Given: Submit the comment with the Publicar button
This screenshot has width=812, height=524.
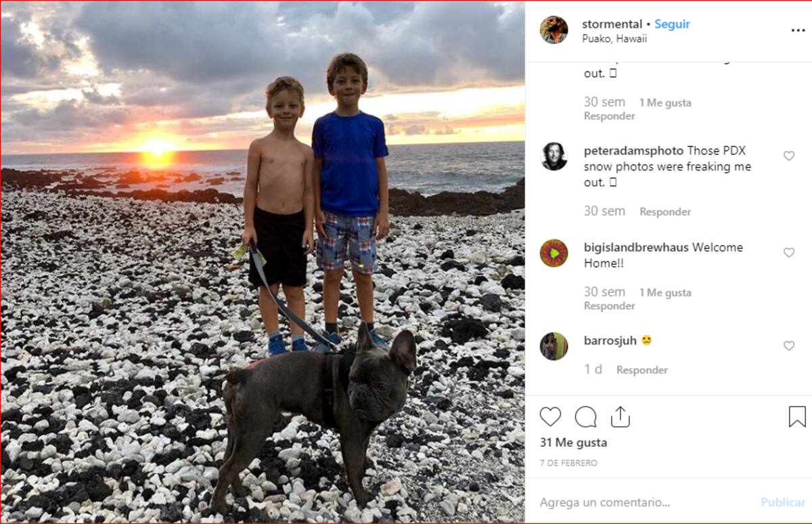Looking at the screenshot, I should click(783, 502).
